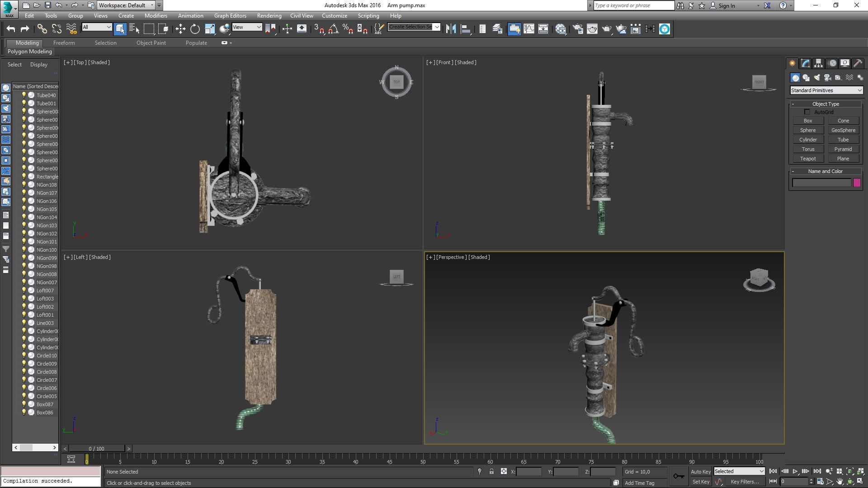
Task: Click the GeoSphere button
Action: (x=843, y=130)
